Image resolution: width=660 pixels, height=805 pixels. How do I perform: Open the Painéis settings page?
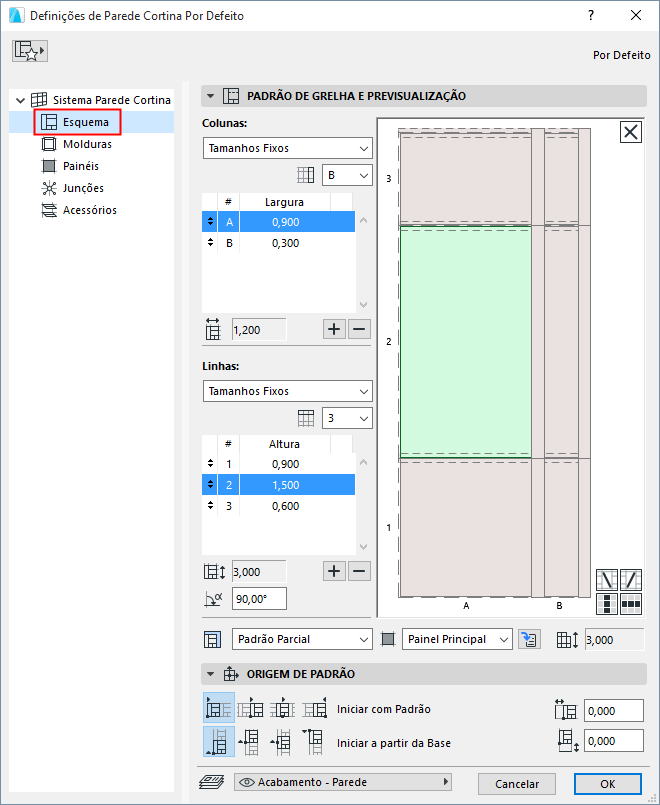point(81,166)
